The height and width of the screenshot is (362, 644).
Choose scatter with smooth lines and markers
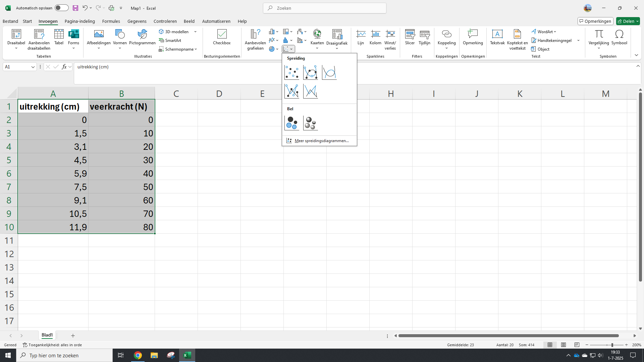[x=310, y=72]
